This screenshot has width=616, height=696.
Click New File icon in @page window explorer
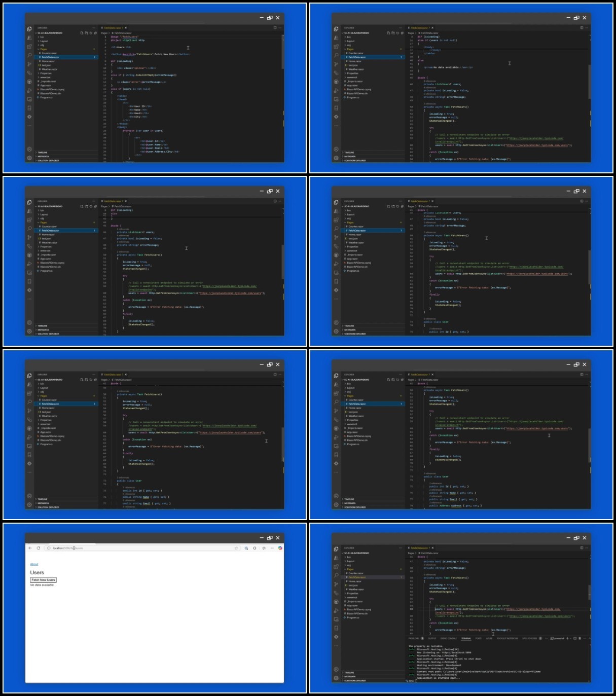(x=82, y=33)
